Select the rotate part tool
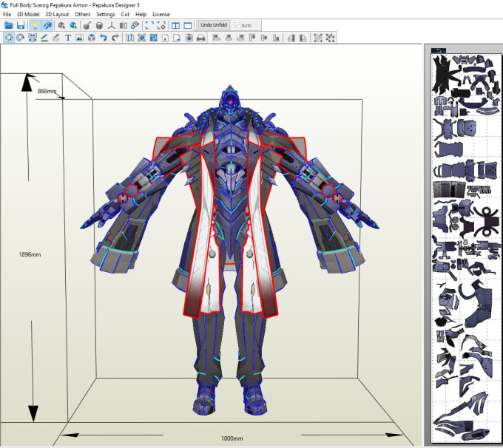This screenshot has width=503, height=448. tap(21, 38)
